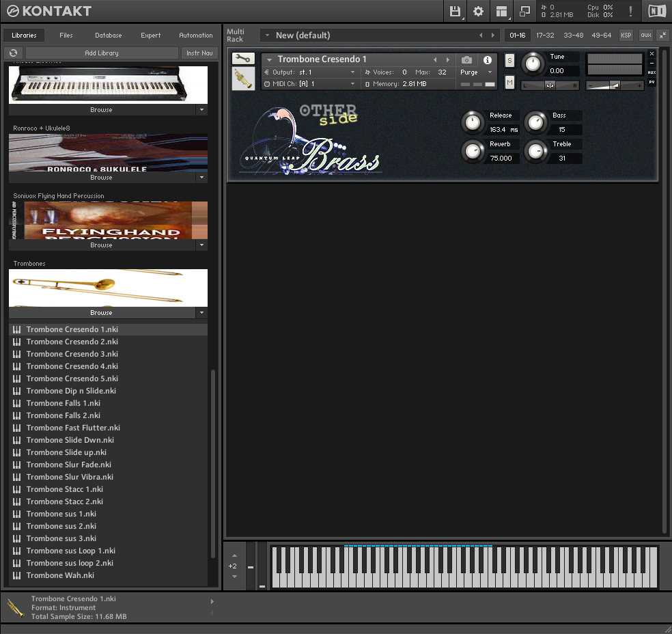Toggle the Solo S button

pyautogui.click(x=509, y=60)
